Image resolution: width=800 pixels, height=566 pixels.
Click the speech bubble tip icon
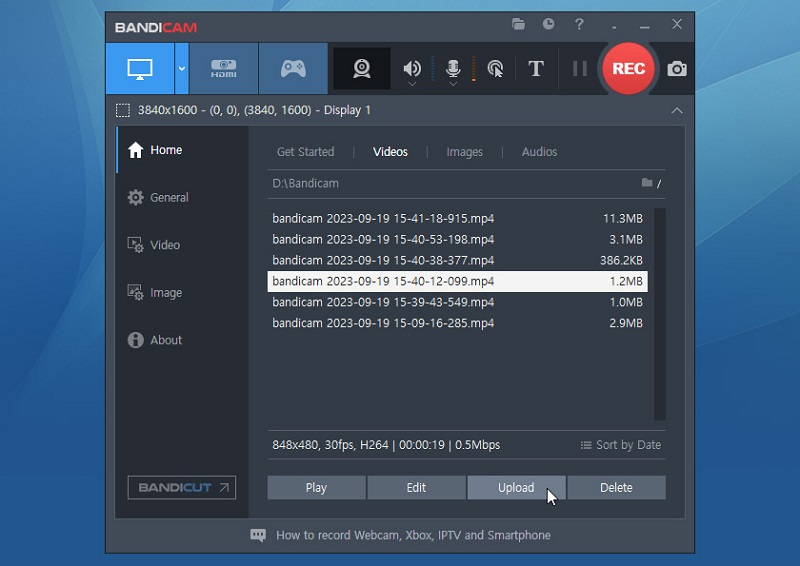[x=258, y=535]
